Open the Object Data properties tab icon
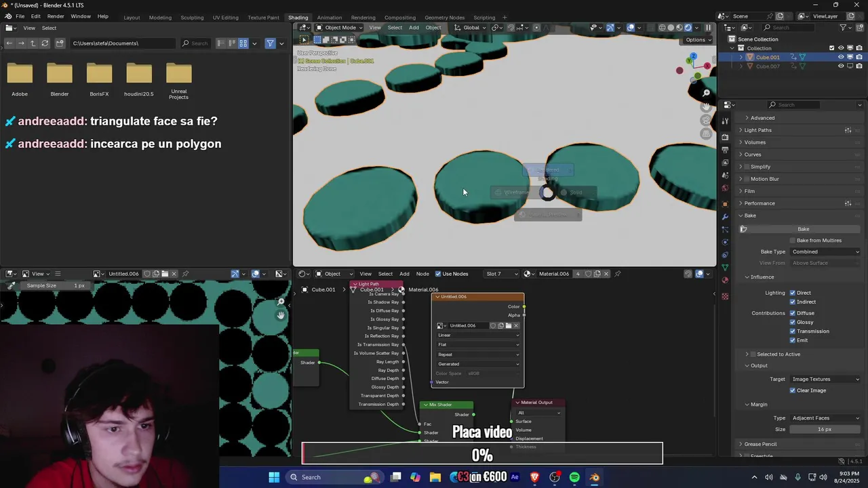This screenshot has height=488, width=868. (x=725, y=268)
